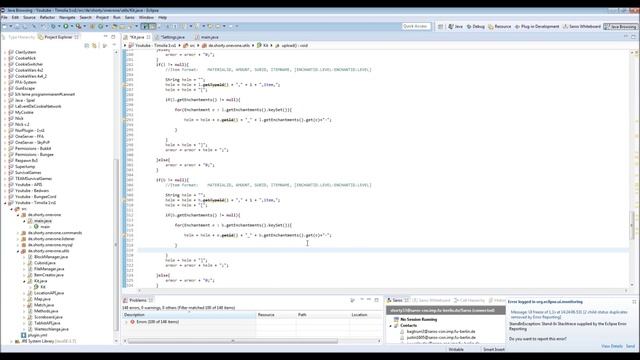Select plugin.yml file
Image resolution: width=640 pixels, height=360 pixels.
[37, 335]
